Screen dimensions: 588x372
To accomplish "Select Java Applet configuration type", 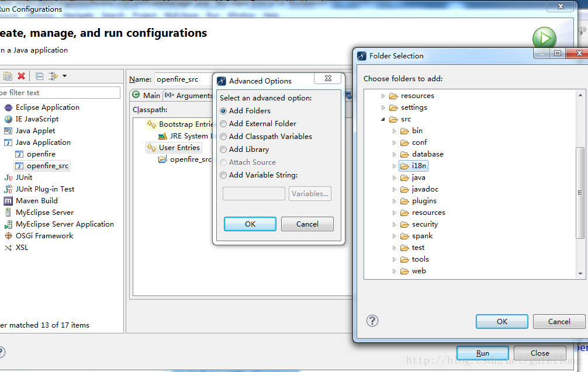I will pyautogui.click(x=35, y=130).
